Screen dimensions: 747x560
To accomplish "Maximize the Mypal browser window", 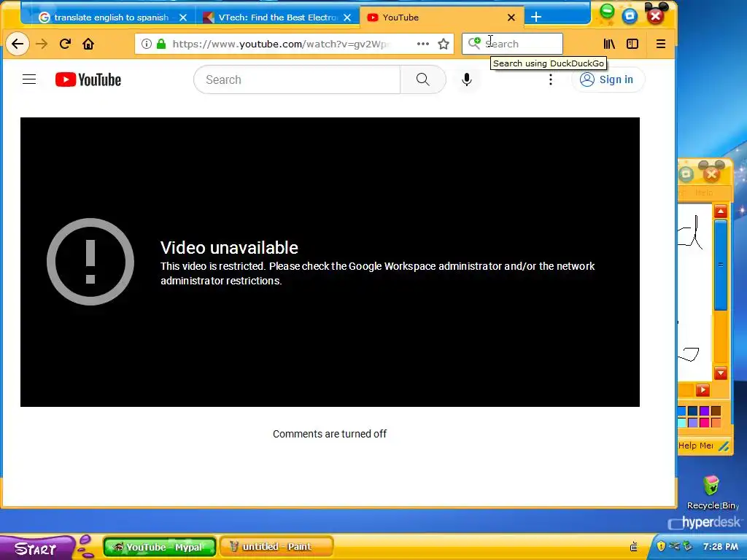I will pos(630,16).
